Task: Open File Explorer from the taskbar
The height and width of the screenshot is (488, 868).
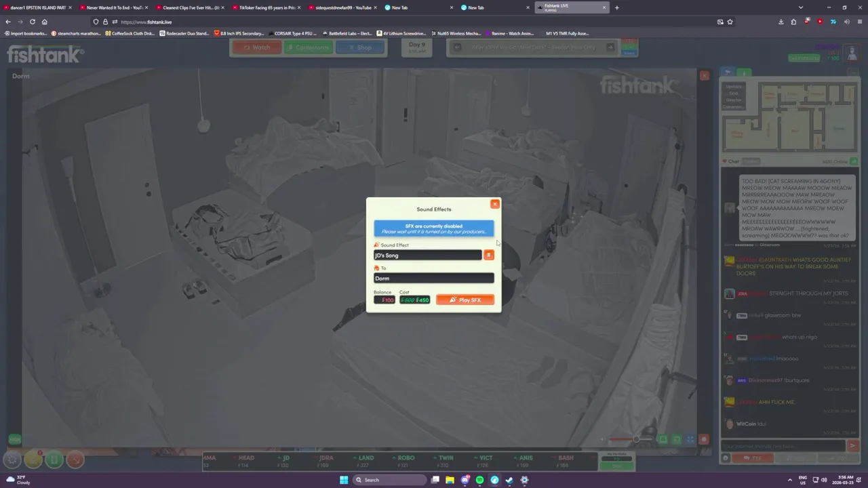Action: click(x=450, y=480)
